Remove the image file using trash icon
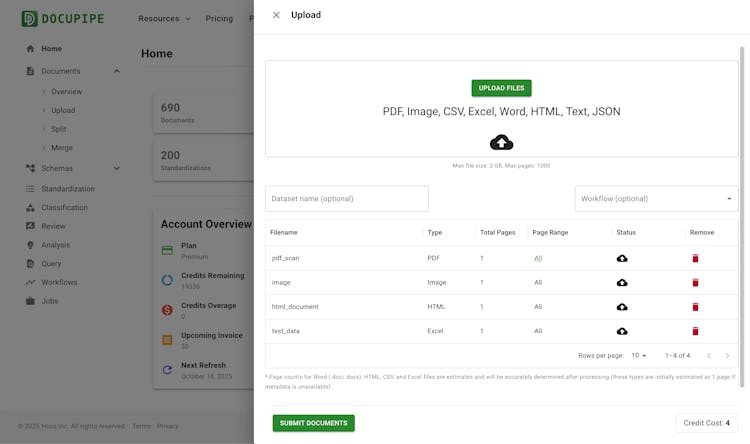This screenshot has height=444, width=750. pyautogui.click(x=695, y=282)
